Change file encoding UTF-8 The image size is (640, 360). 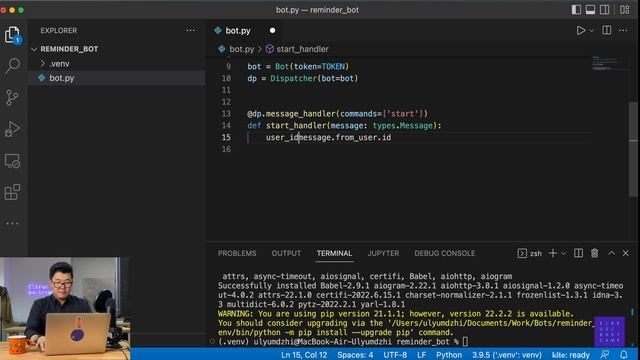coord(395,355)
